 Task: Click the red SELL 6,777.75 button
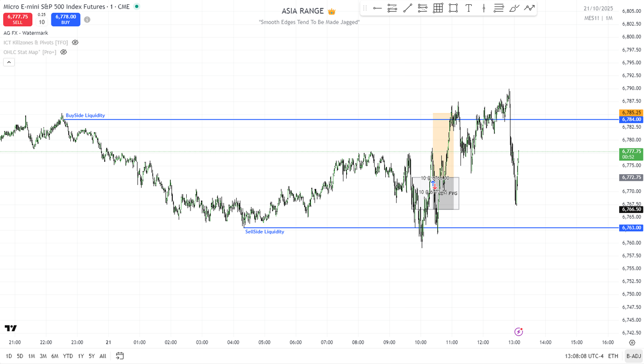(17, 19)
